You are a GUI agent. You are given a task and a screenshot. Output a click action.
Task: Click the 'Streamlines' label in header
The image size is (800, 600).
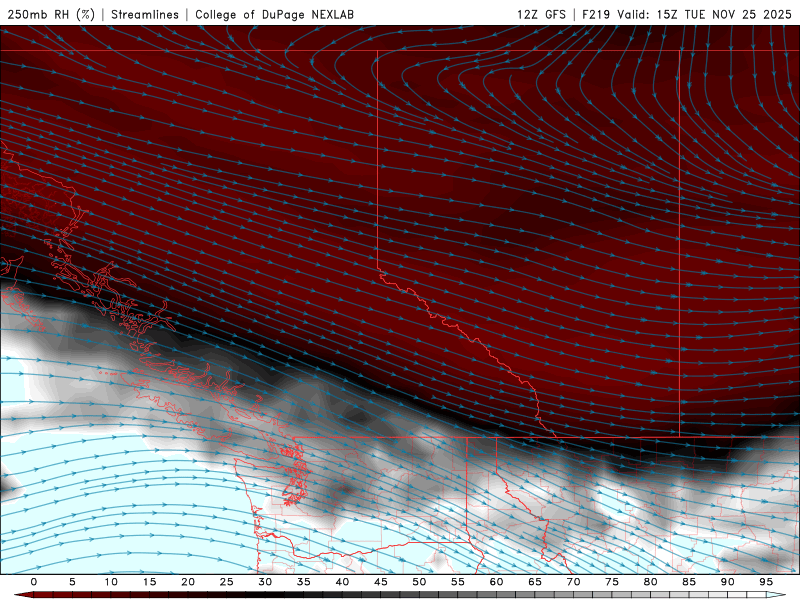pos(145,15)
